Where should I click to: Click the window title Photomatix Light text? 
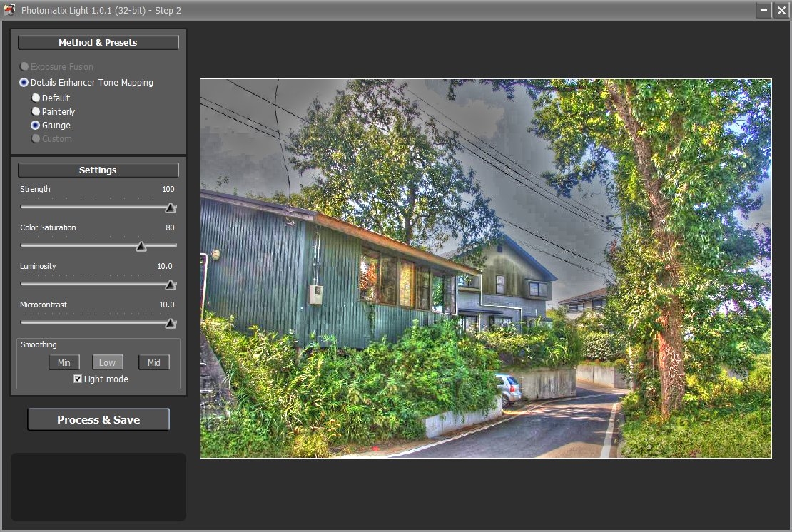pyautogui.click(x=101, y=10)
